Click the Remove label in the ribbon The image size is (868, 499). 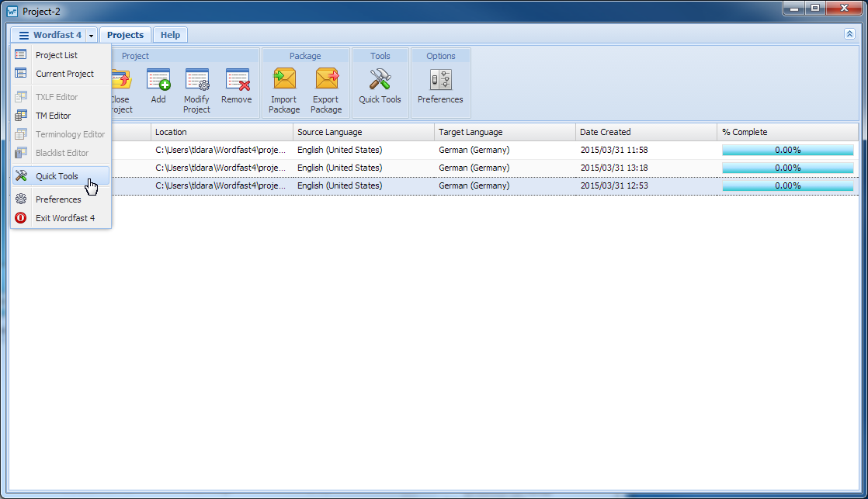[236, 99]
